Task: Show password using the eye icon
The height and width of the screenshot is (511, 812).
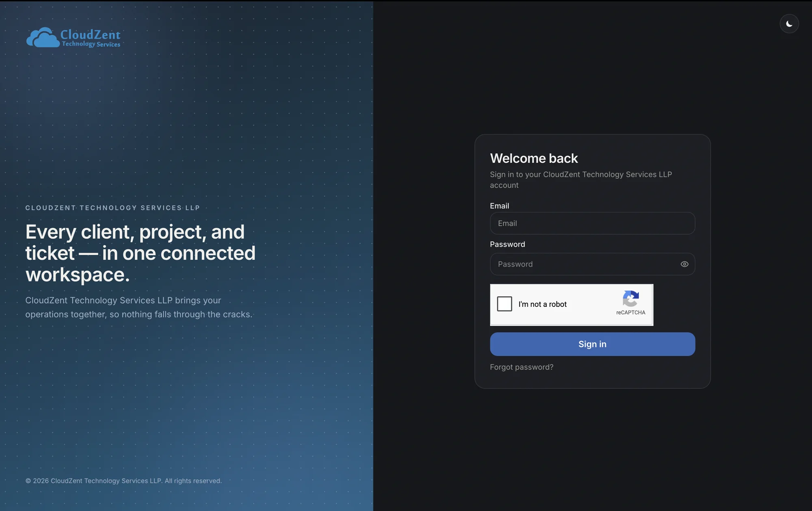Action: [x=684, y=264]
